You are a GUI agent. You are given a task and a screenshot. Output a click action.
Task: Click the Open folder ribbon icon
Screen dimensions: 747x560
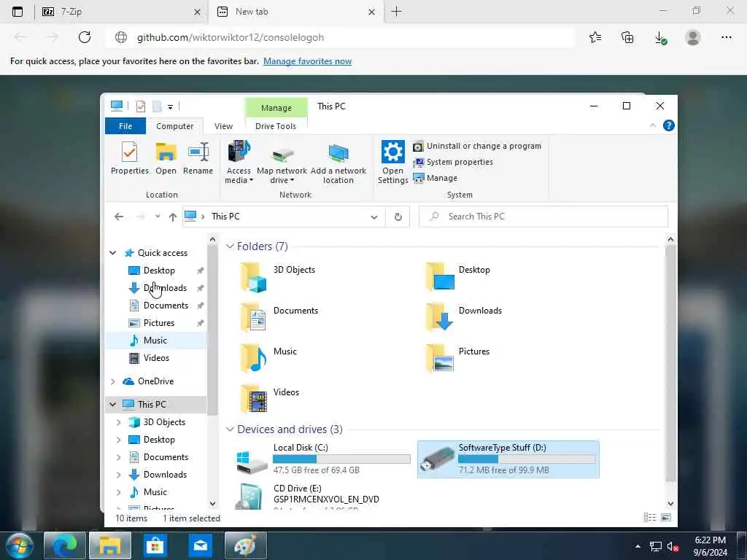[166, 158]
